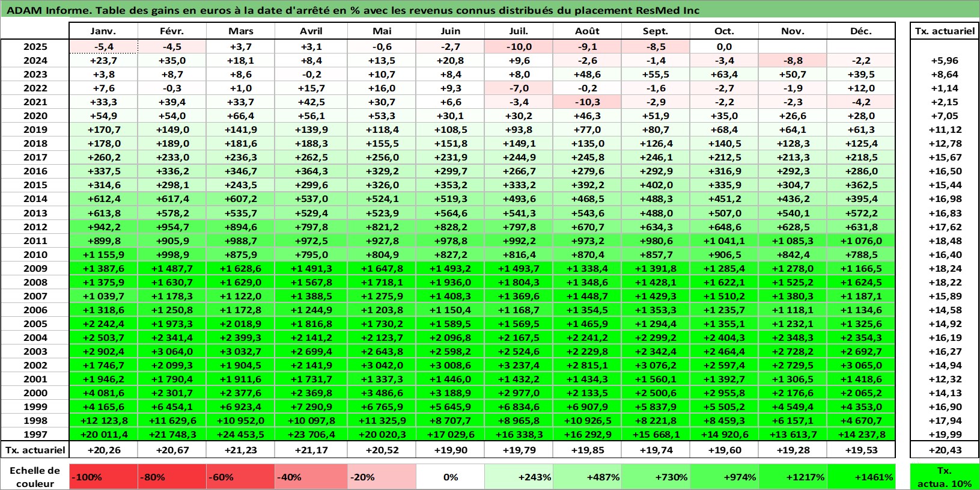The width and height of the screenshot is (980, 490).
Task: Click the +1217% color scale cell
Action: point(793,476)
